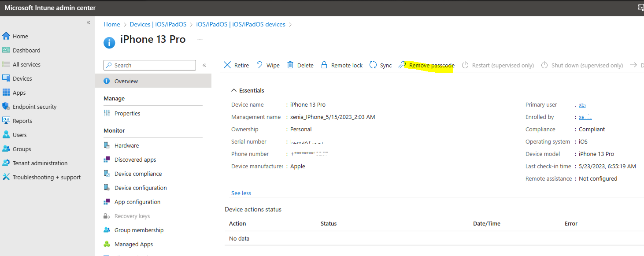Click the Last check-in time value
644x256 pixels.
(607, 167)
